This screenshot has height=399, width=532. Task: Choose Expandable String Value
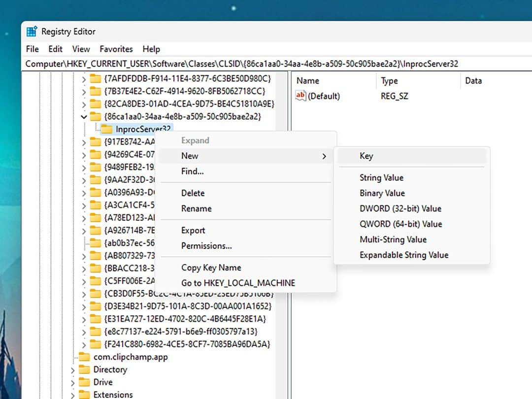tap(412, 255)
